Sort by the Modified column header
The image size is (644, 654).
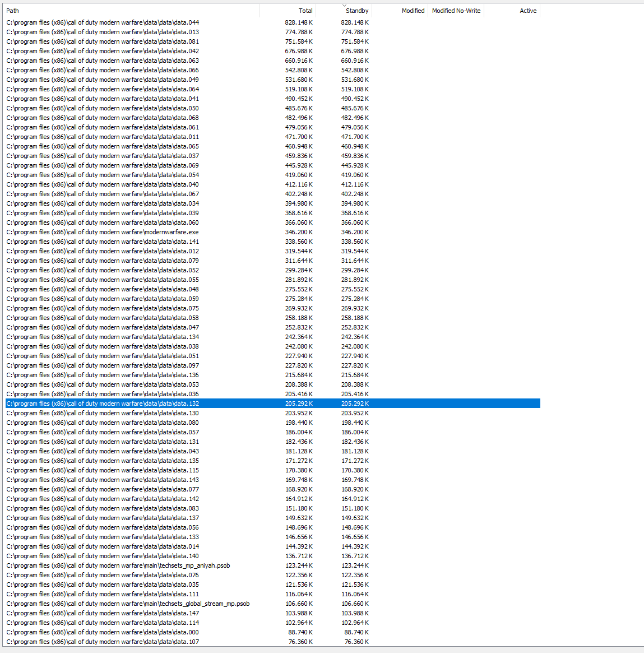point(400,11)
